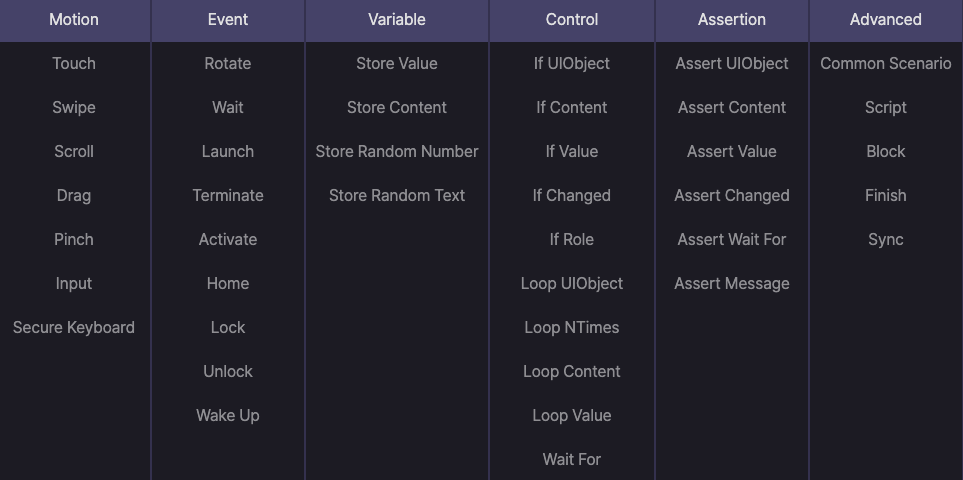Pick Secure Keyboard from Motion column
This screenshot has width=963, height=480.
(x=74, y=327)
